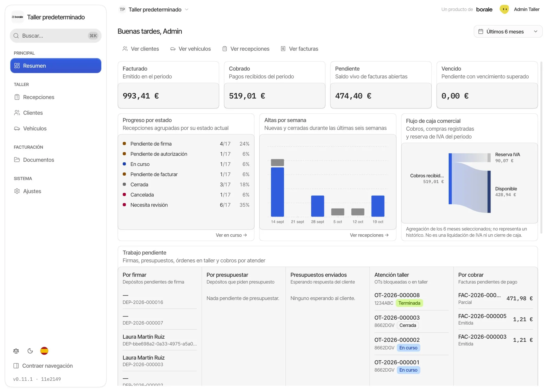Screen dimensions: 549x392
Task: Select the Pendiente de firma status row
Action: [186, 144]
